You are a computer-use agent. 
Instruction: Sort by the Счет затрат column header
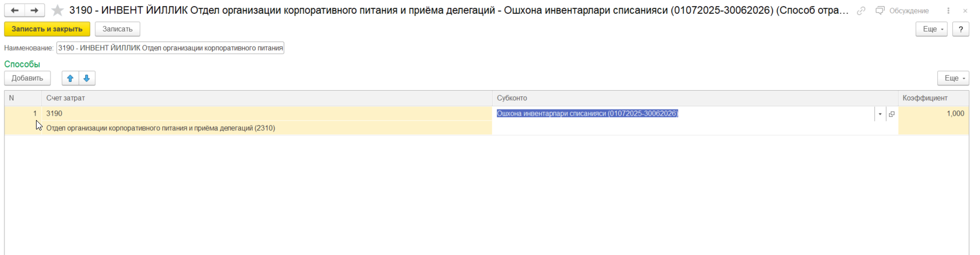point(266,98)
